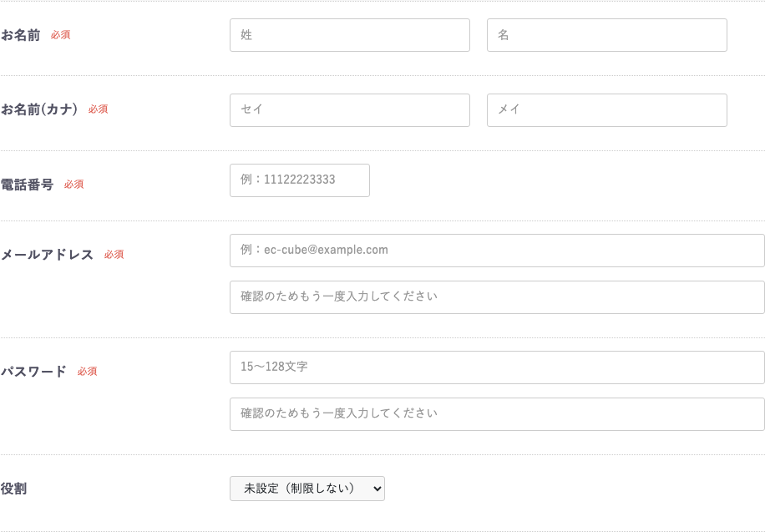The width and height of the screenshot is (765, 532).
Task: Open the 役割 role dropdown
Action: point(307,489)
